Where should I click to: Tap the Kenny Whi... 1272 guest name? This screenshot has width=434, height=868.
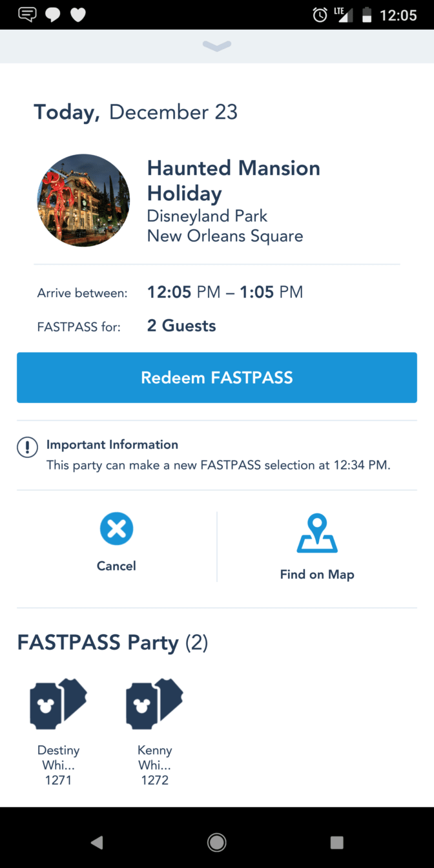coord(154,765)
